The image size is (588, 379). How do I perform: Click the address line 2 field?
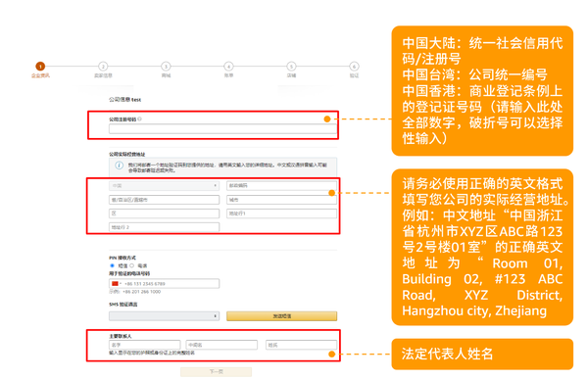tap(164, 227)
